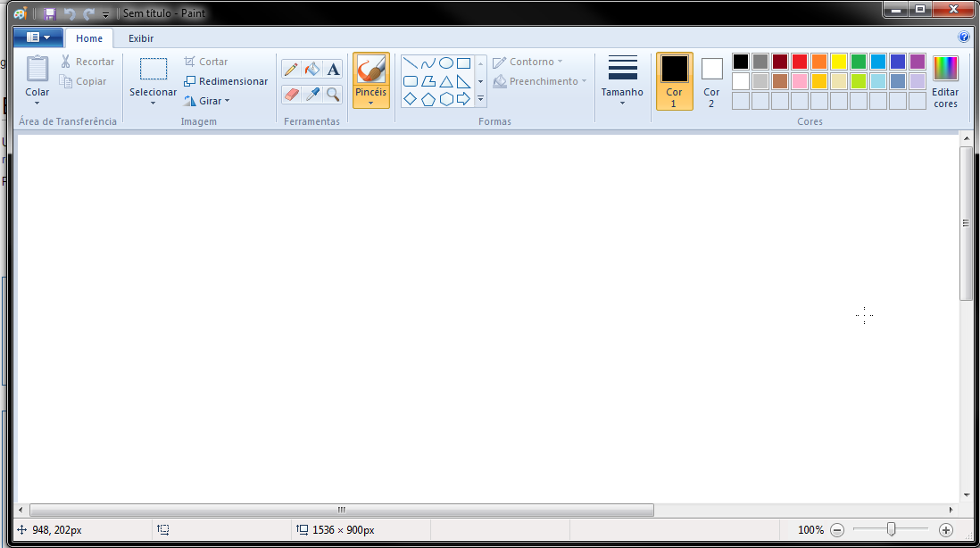The image size is (980, 548).
Task: Choose the Right triangle shape
Action: (x=463, y=81)
